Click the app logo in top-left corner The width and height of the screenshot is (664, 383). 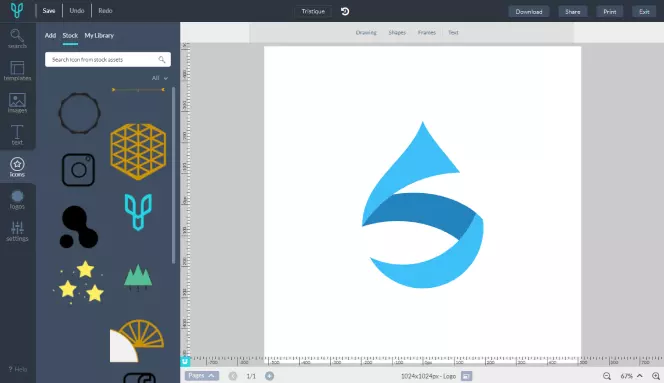[17, 10]
